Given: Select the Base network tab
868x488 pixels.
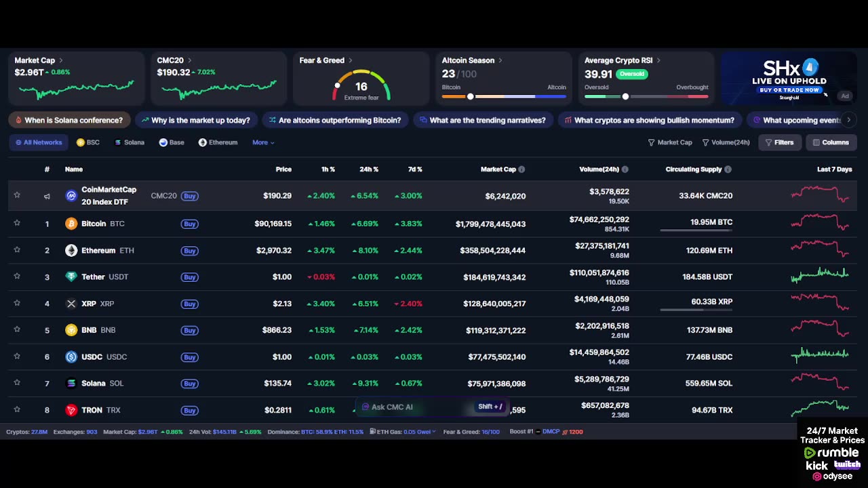Looking at the screenshot, I should point(172,142).
